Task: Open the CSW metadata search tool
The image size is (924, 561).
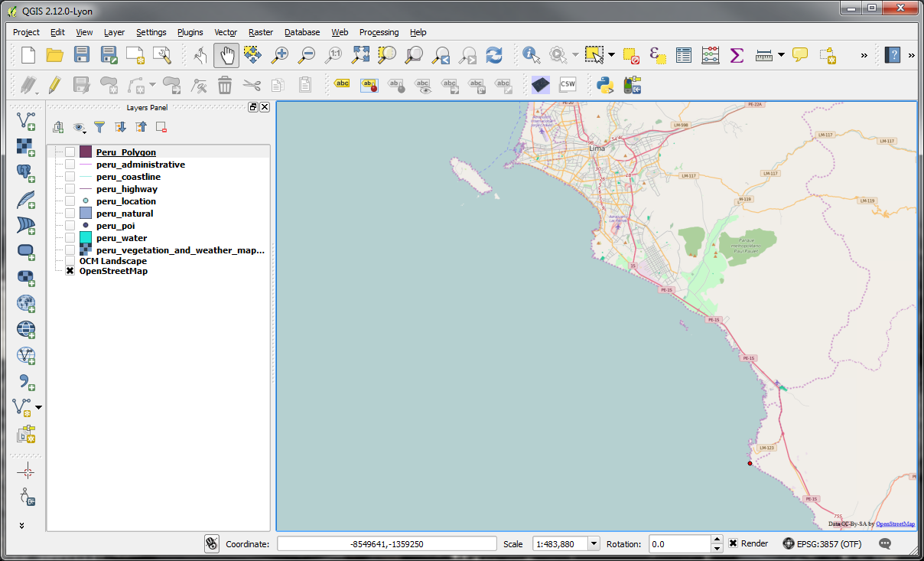Action: [x=568, y=85]
